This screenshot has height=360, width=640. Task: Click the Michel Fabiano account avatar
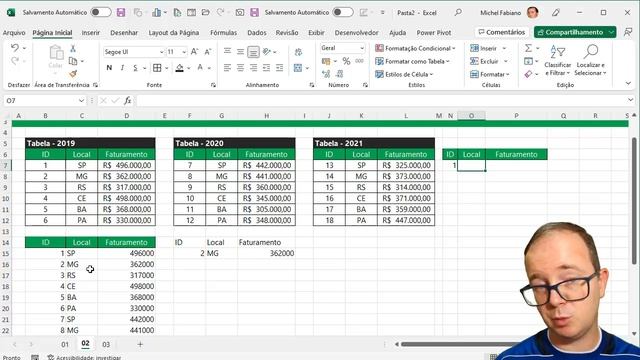click(x=532, y=13)
